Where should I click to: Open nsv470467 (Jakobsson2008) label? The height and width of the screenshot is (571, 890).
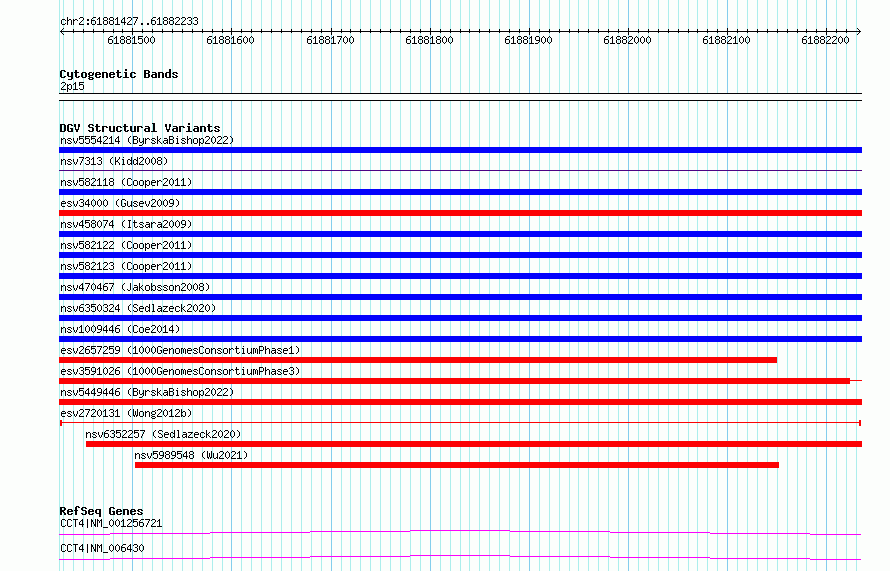[135, 287]
